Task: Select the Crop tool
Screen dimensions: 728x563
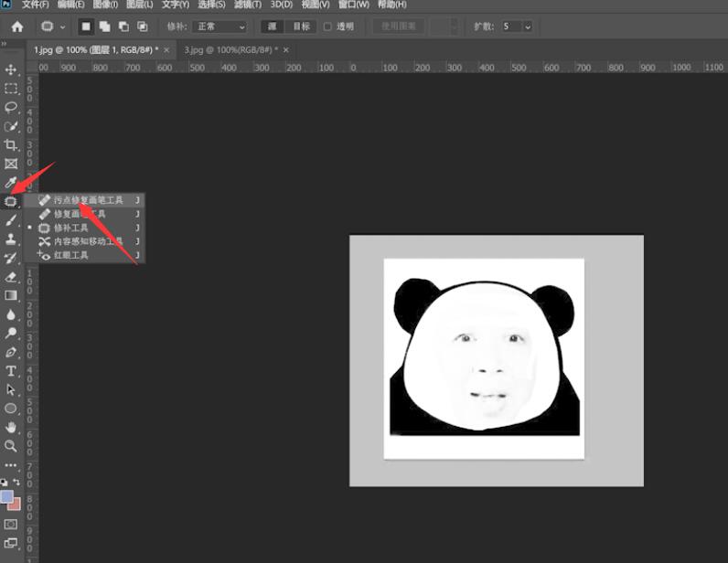Action: [11, 144]
